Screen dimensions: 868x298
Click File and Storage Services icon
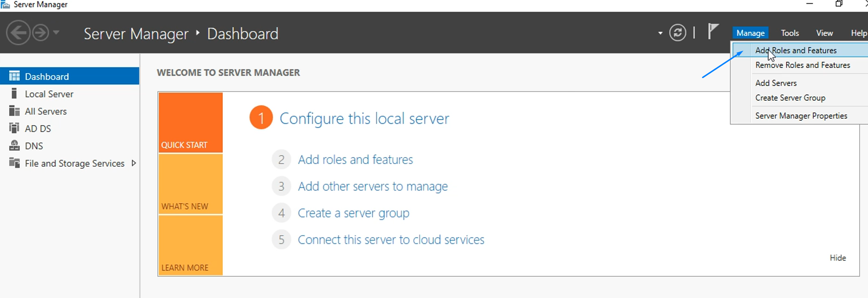[14, 163]
